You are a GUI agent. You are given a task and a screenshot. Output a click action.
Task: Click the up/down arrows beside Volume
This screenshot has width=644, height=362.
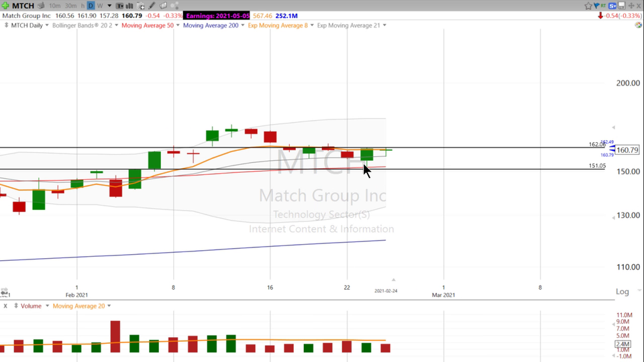(x=16, y=306)
